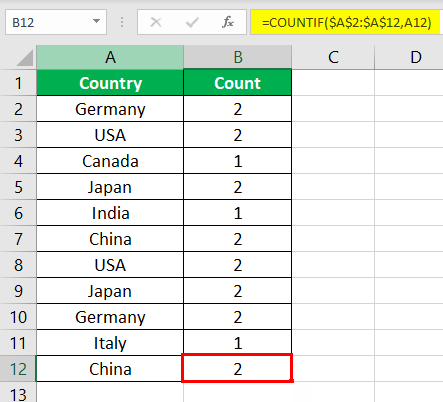
Task: Click the Name Box showing B12
Action: [56, 22]
